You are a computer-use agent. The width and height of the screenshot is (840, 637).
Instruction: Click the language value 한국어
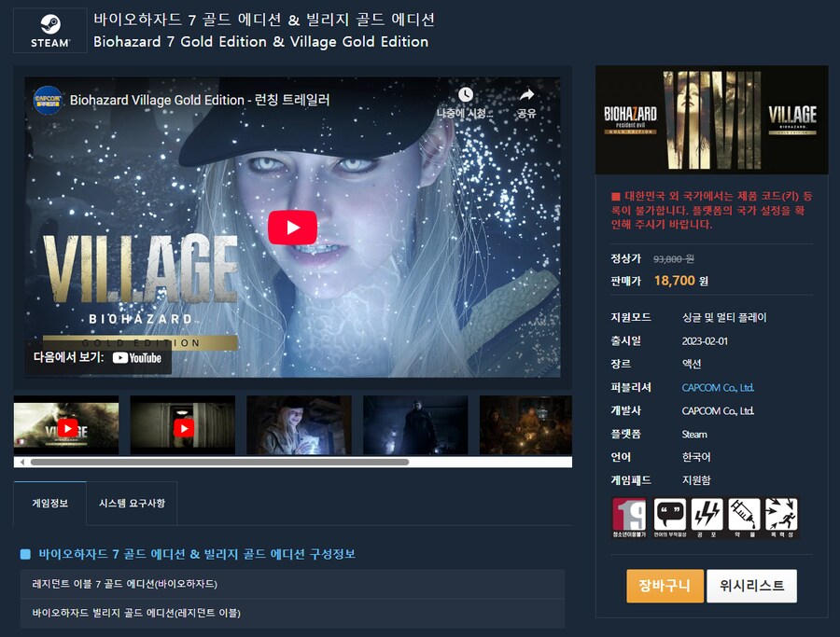coord(696,457)
